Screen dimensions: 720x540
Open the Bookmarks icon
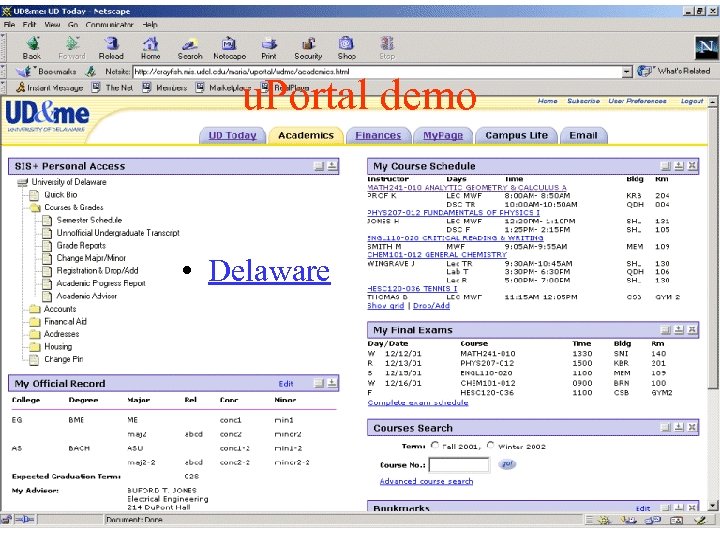coord(24,71)
